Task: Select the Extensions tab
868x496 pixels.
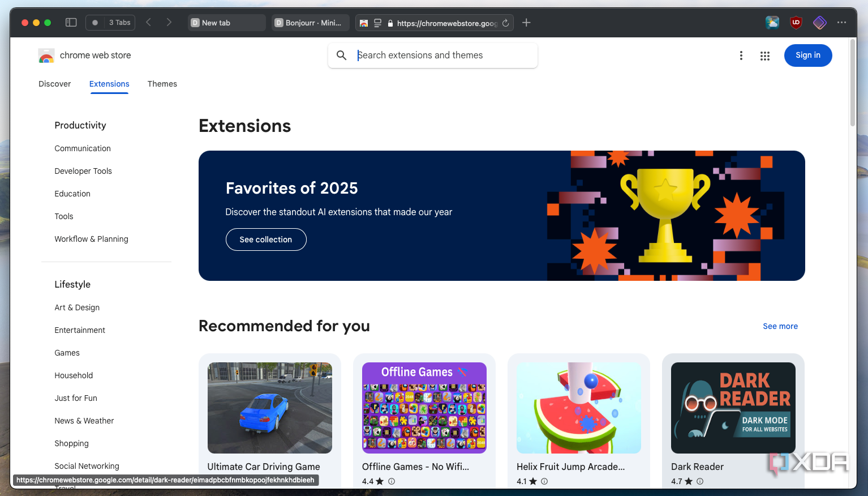Action: (109, 84)
